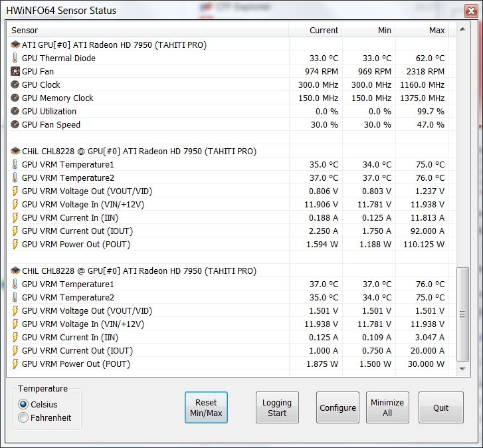This screenshot has height=448, width=483.
Task: Click the gauge icon beside GPU Clock
Action: 15,84
